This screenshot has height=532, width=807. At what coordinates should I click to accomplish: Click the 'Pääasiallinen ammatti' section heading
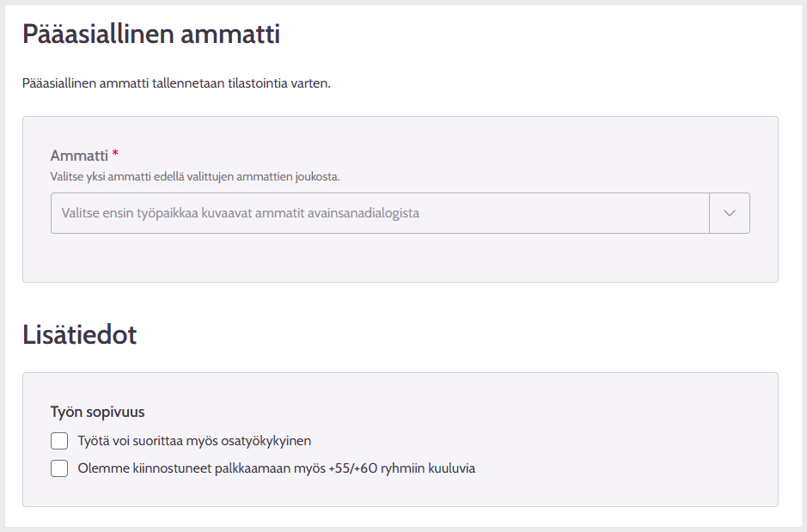coord(151,34)
